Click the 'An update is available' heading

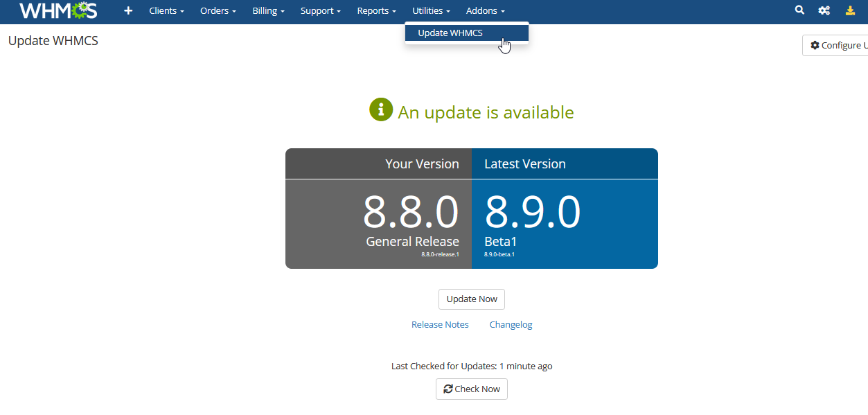click(x=486, y=112)
